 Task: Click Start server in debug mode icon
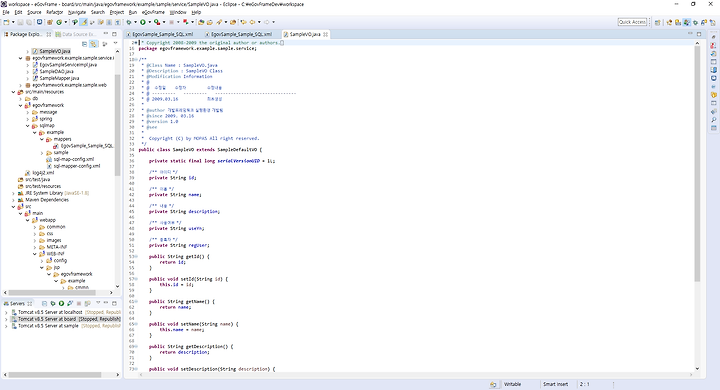tap(53, 304)
